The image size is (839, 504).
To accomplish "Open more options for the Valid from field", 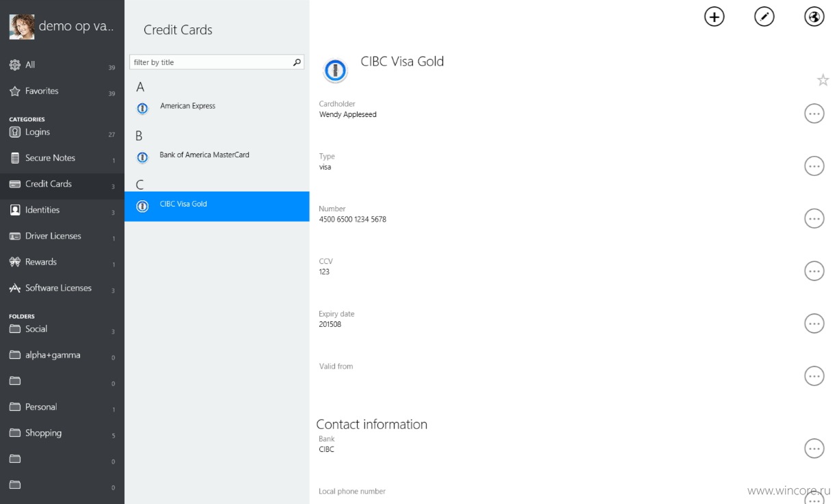I will 814,375.
